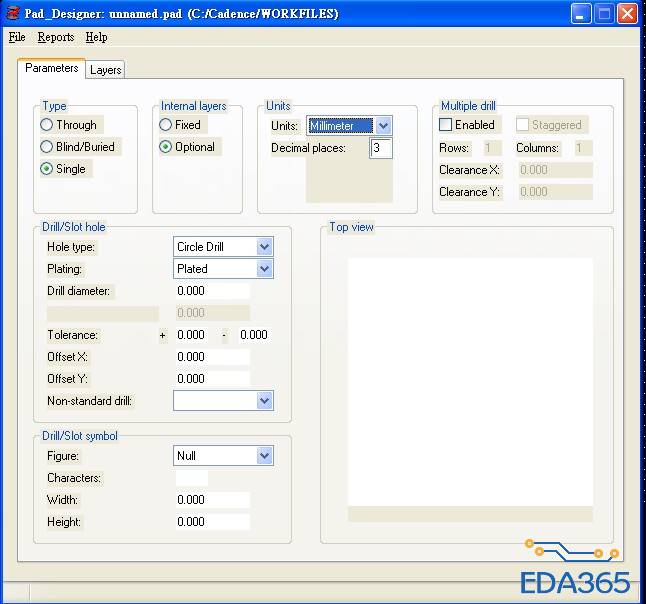Click the drill symbol Height field
The width and height of the screenshot is (646, 604).
pos(212,522)
